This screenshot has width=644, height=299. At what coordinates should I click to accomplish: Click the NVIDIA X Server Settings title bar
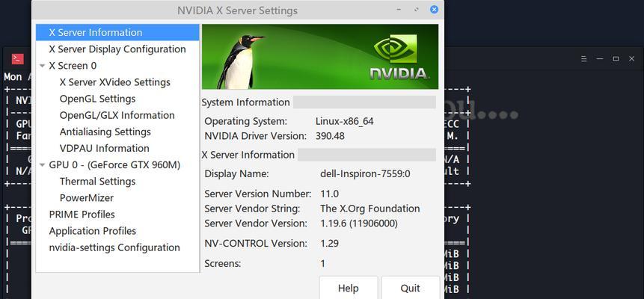[237, 10]
